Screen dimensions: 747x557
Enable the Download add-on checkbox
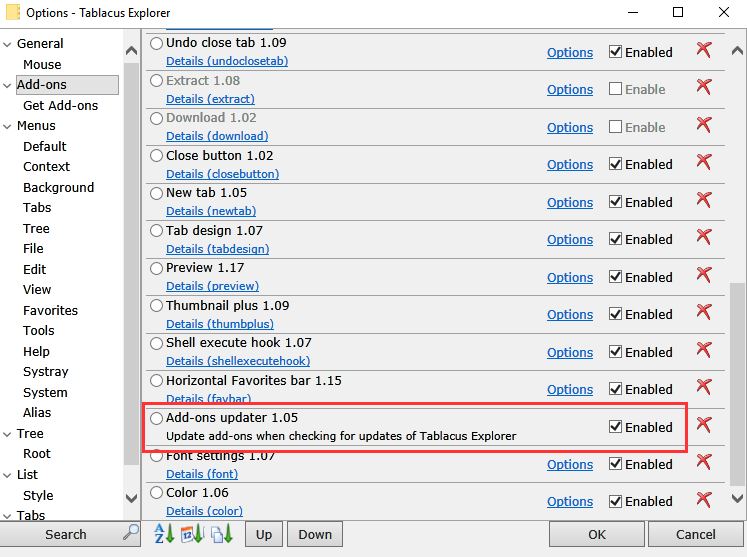tap(615, 127)
